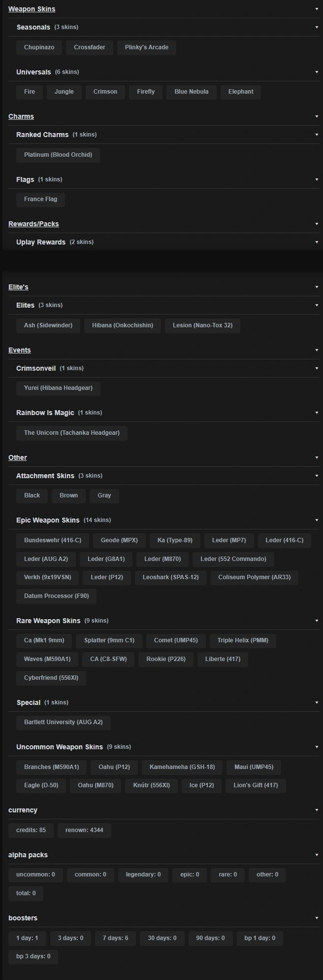
Task: Select the Blue Nebula universal skin
Action: (191, 92)
